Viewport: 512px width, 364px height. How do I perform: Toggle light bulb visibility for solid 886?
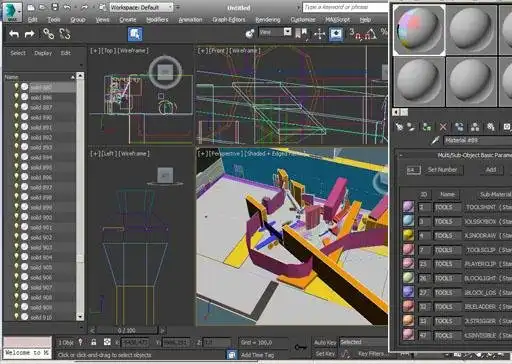tap(16, 97)
